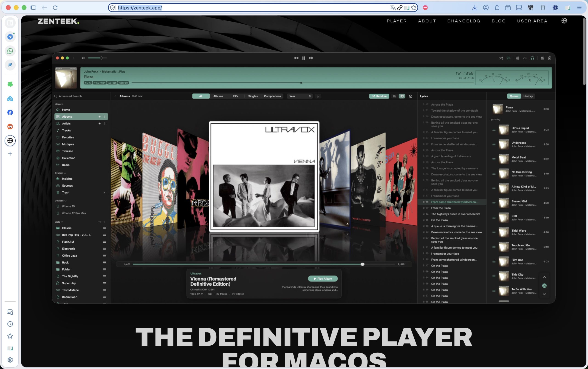Click the Ultravox Vienna album cover
This screenshot has height=369, width=588.
pyautogui.click(x=264, y=176)
